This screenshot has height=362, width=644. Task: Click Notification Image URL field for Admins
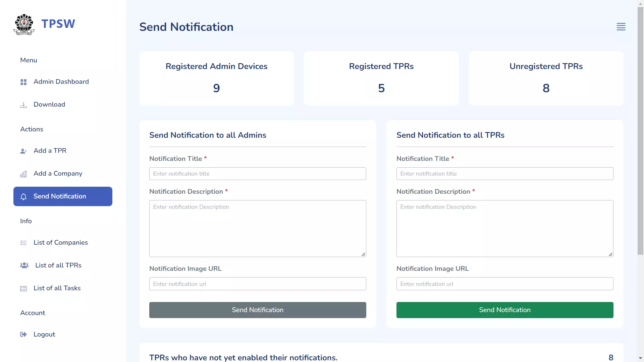pos(257,283)
